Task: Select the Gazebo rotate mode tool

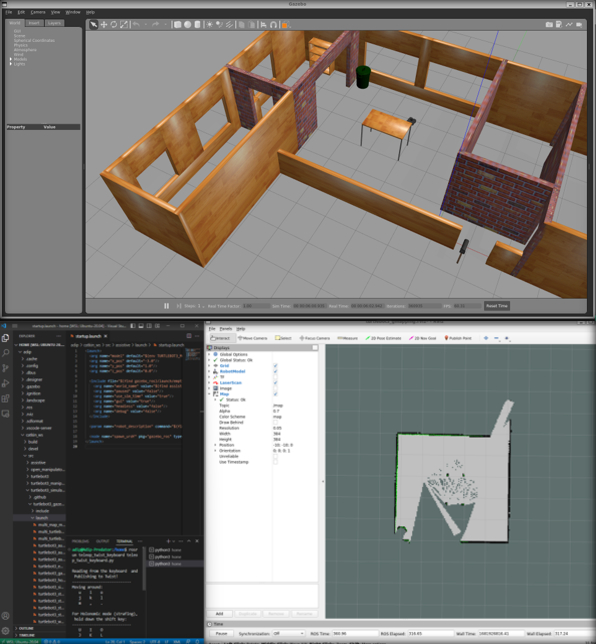Action: pos(114,25)
